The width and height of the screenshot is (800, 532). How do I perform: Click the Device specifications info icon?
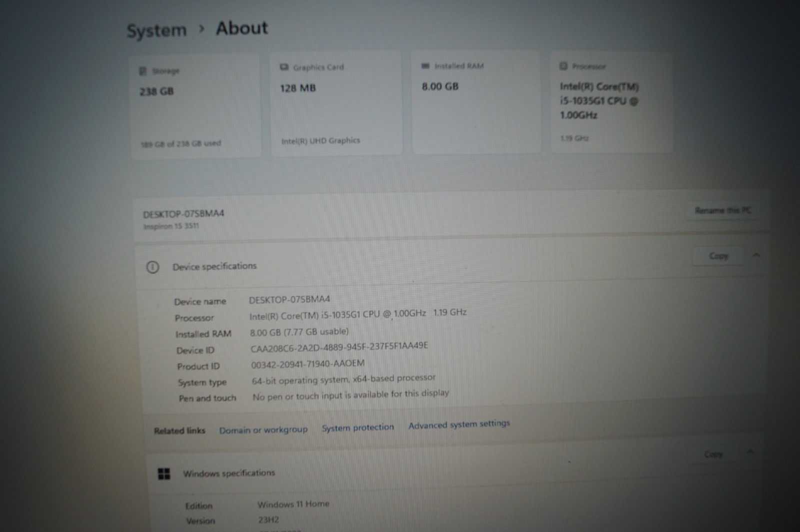tap(152, 267)
